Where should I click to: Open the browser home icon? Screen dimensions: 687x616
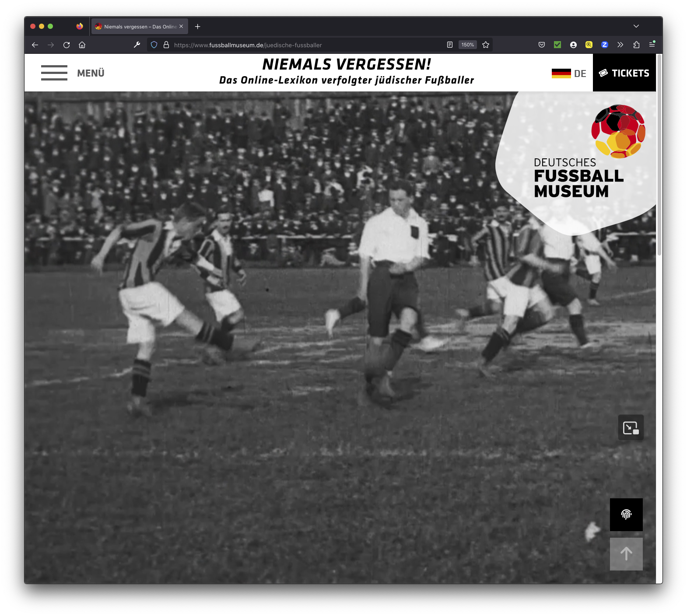pyautogui.click(x=82, y=45)
